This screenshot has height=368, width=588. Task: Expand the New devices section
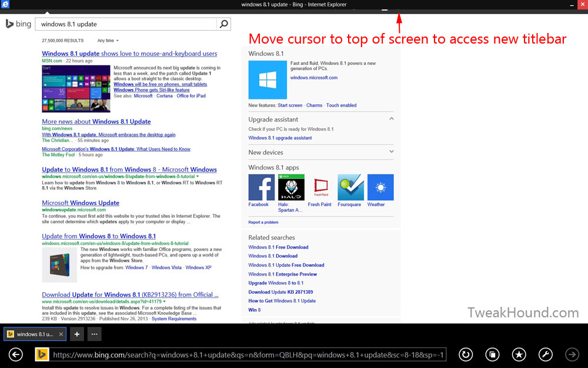pos(391,152)
